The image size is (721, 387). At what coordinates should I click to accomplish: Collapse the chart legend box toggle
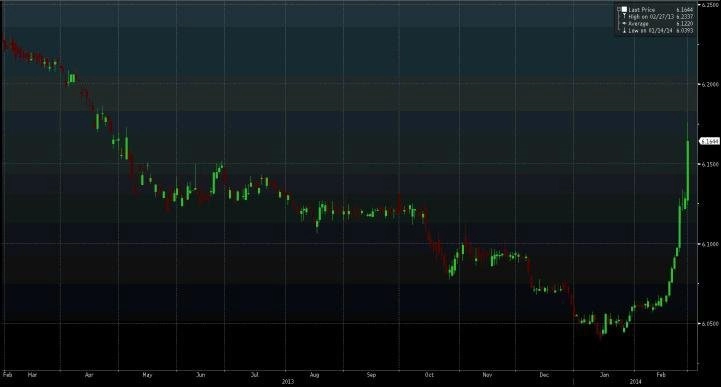(619, 9)
